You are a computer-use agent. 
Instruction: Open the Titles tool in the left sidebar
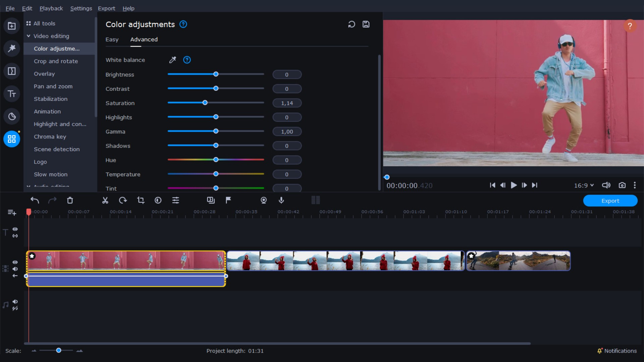pyautogui.click(x=12, y=94)
